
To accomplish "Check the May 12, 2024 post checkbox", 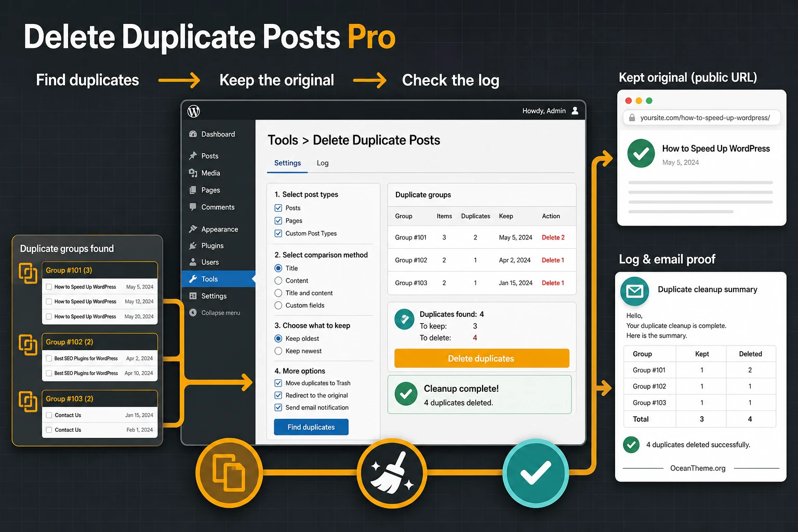I will [49, 301].
